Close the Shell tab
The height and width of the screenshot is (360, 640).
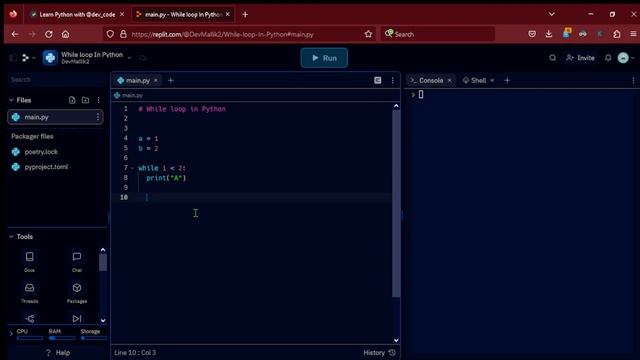pos(492,80)
